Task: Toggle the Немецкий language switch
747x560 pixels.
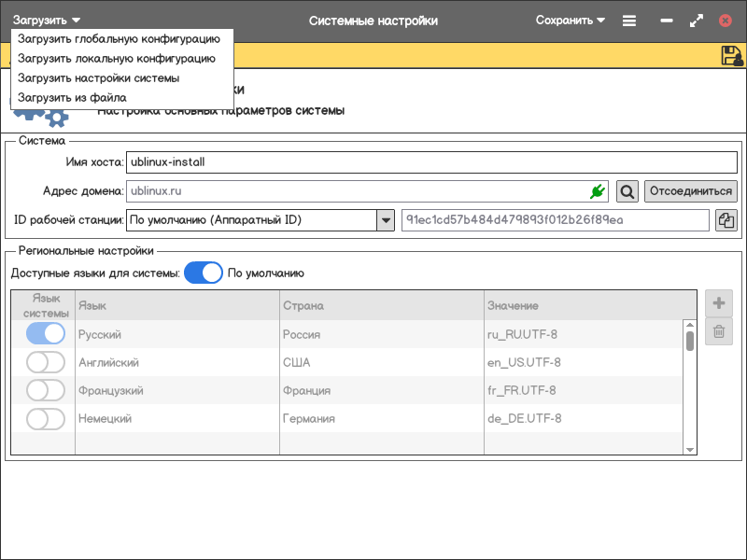Action: tap(46, 419)
